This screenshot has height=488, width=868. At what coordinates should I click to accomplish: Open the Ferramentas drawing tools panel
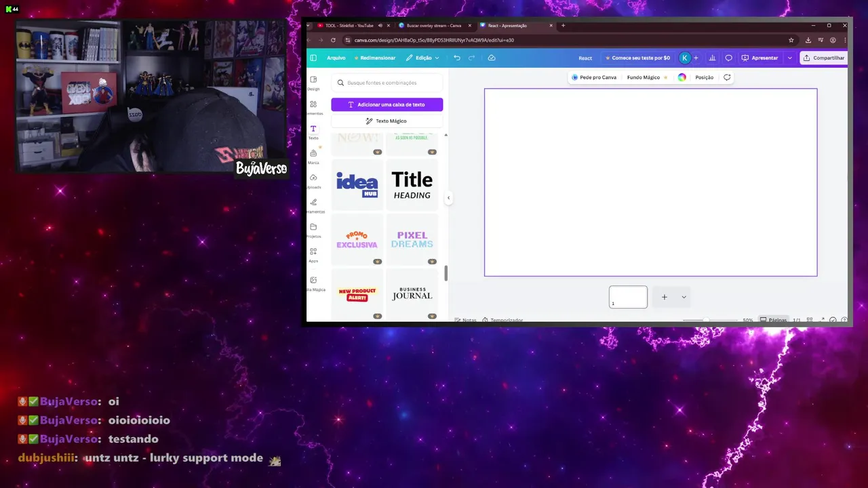pyautogui.click(x=313, y=205)
